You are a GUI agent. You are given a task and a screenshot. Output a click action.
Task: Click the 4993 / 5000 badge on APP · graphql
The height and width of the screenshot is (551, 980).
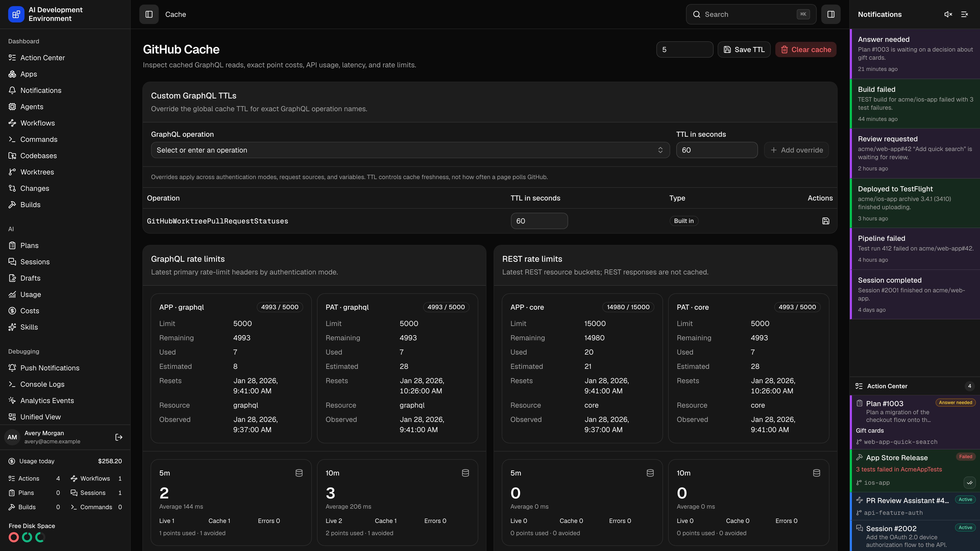point(280,307)
